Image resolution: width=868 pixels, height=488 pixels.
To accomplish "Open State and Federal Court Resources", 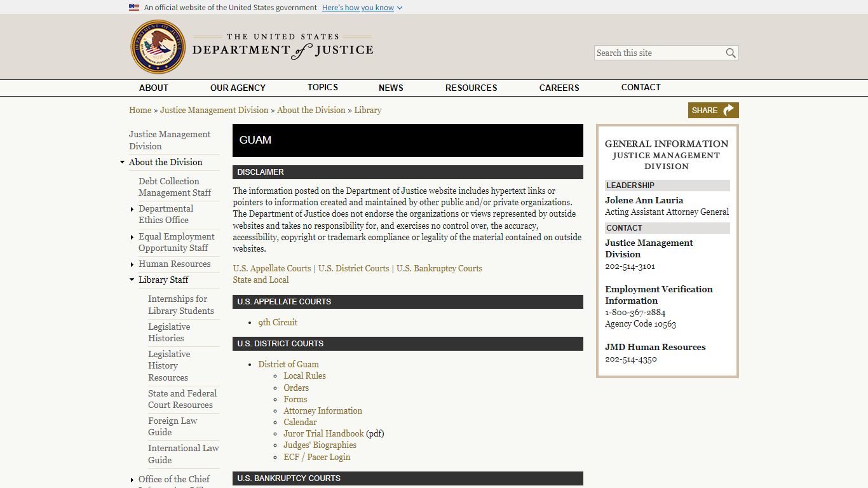I will (x=182, y=399).
